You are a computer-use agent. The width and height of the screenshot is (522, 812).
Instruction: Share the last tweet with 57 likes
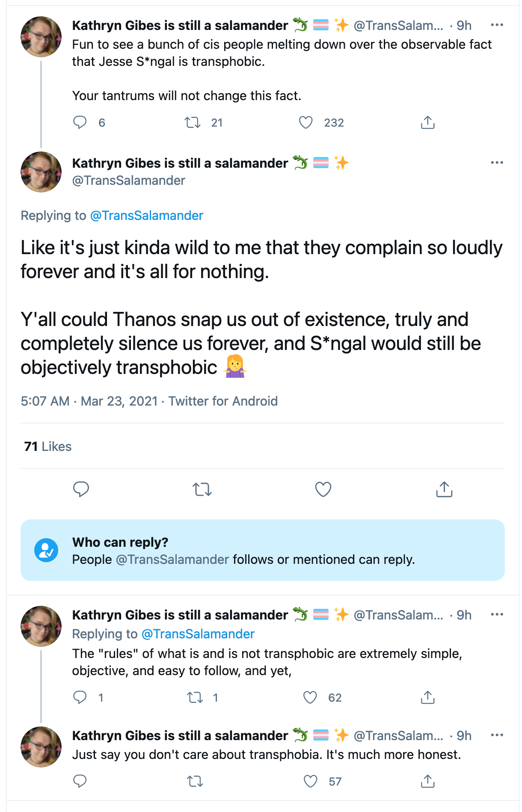427,781
